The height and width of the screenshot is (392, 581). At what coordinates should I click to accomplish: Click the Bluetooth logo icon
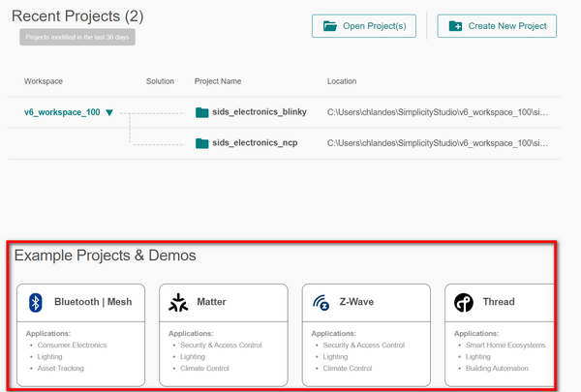[36, 303]
